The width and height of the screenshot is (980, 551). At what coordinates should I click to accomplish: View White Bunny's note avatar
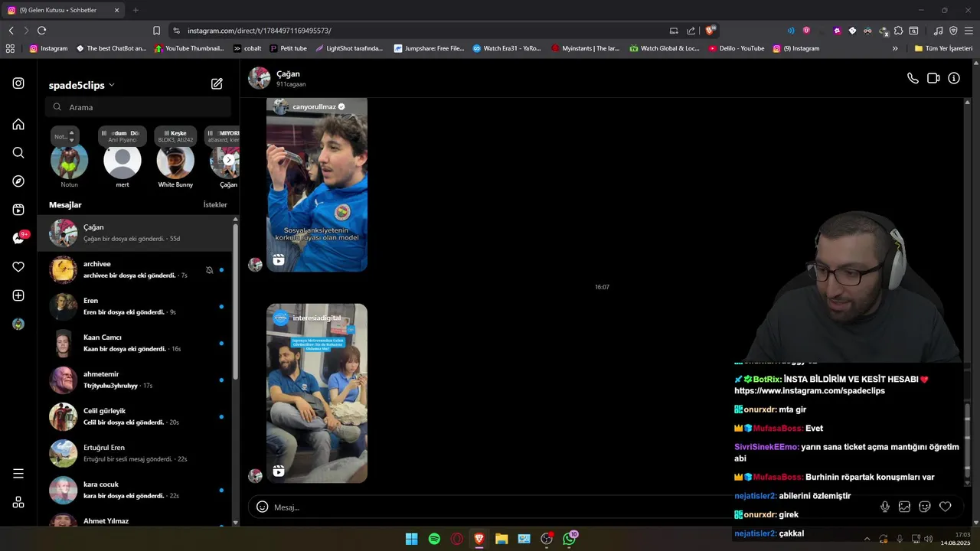pos(175,161)
